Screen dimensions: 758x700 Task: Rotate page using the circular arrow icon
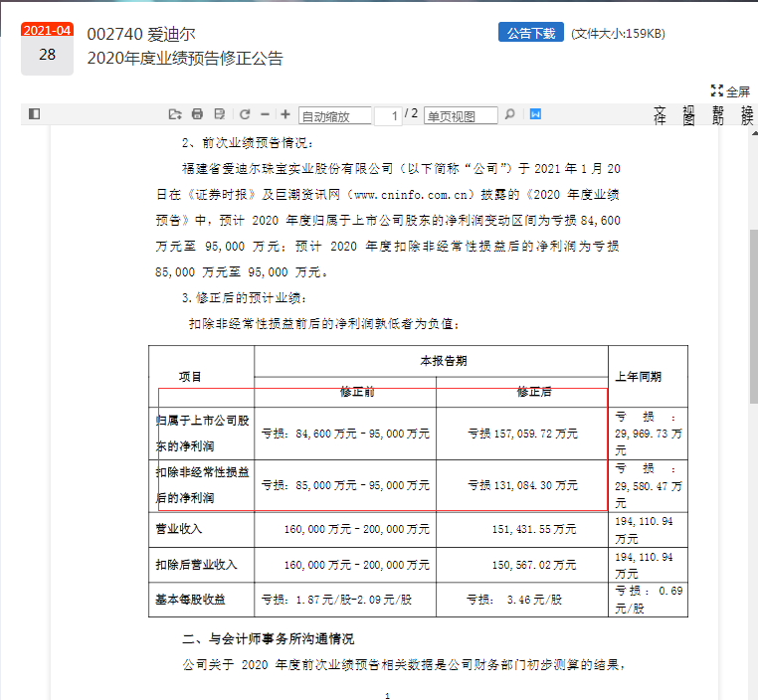point(245,114)
